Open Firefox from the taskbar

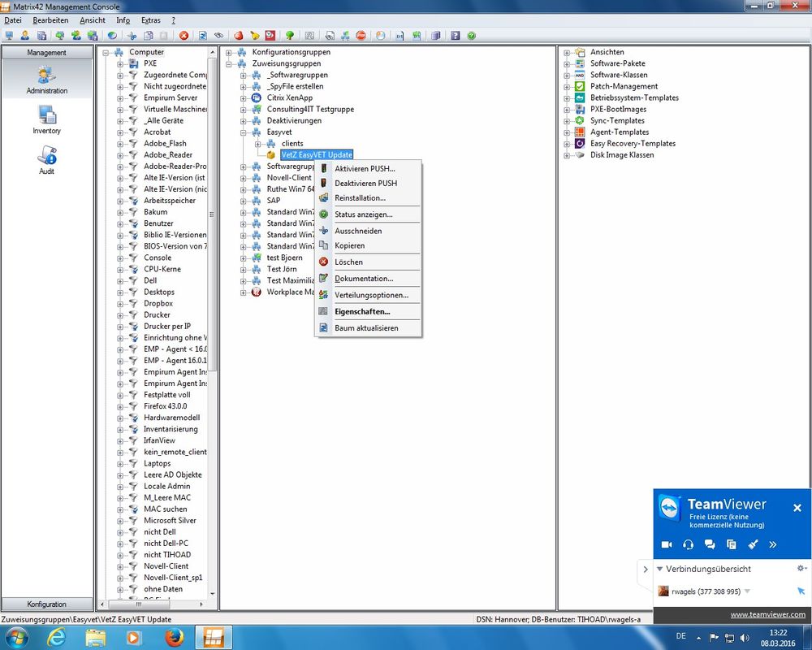point(174,637)
